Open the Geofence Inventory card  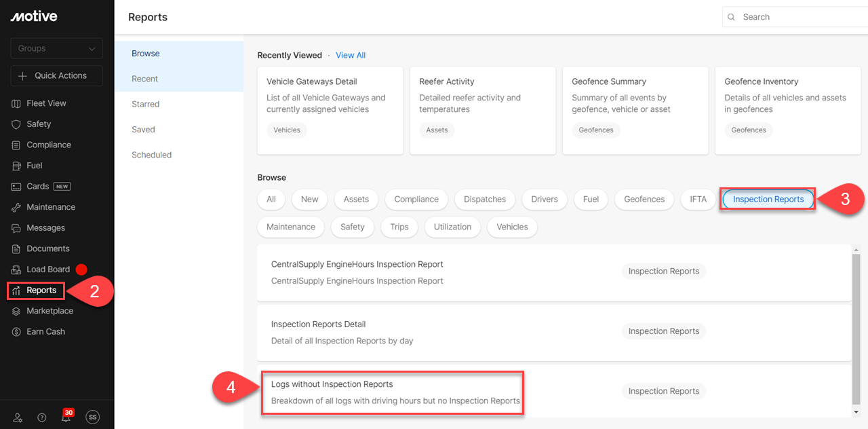788,111
